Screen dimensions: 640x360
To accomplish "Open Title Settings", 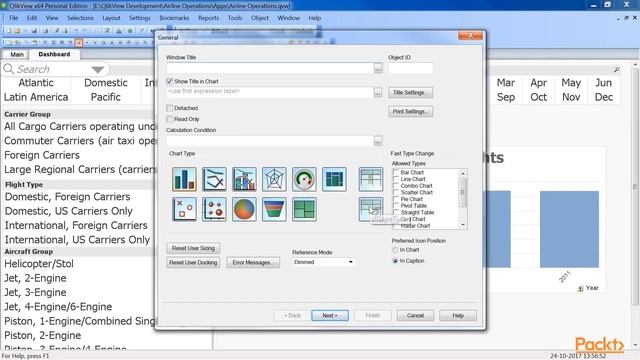I will [410, 93].
